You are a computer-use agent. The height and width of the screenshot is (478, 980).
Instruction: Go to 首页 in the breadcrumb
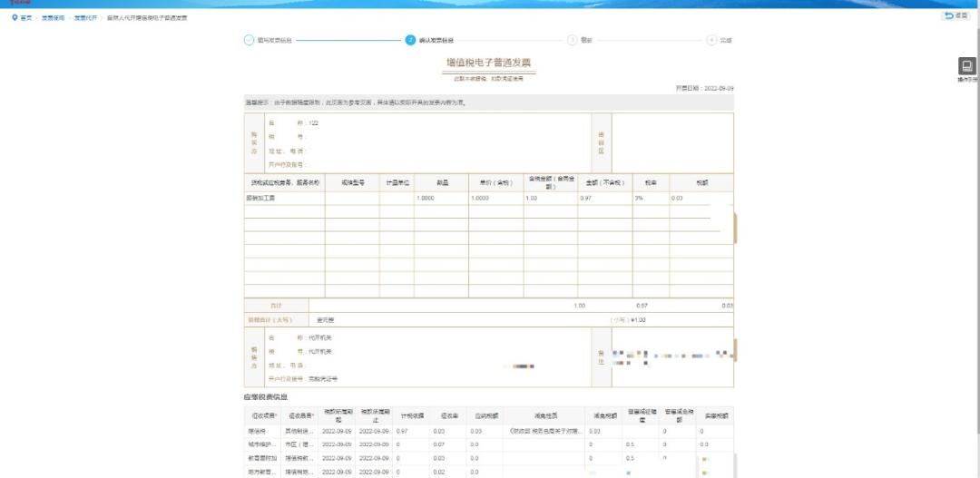click(x=25, y=17)
